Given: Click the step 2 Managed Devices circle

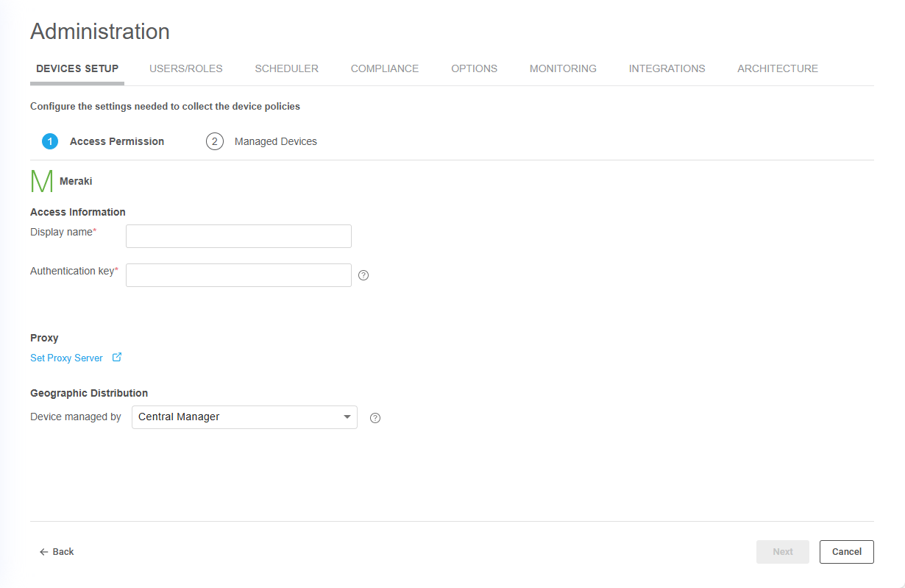Looking at the screenshot, I should tap(214, 141).
